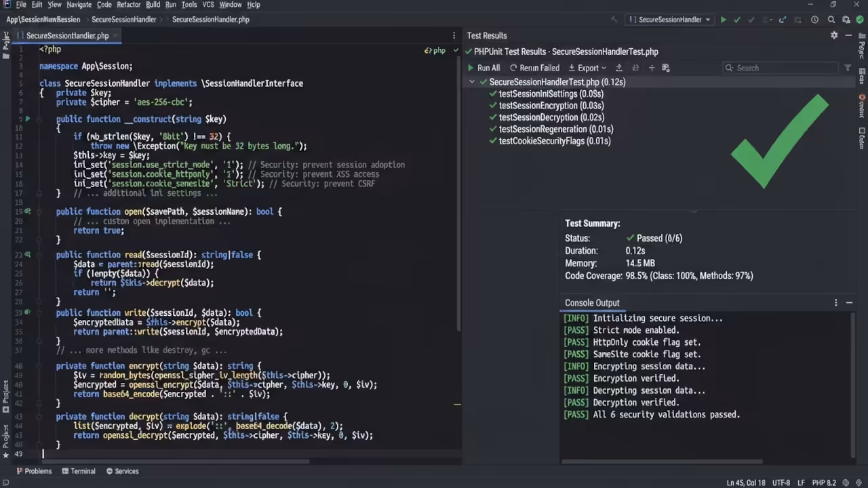The width and height of the screenshot is (868, 488).
Task: Click the LF line separator indicator
Action: 800,483
